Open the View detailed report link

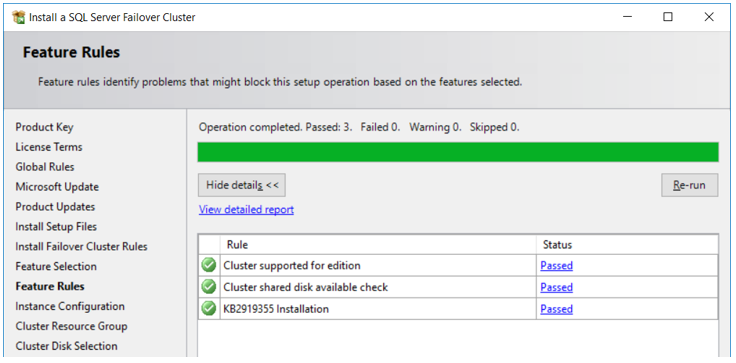tap(246, 209)
